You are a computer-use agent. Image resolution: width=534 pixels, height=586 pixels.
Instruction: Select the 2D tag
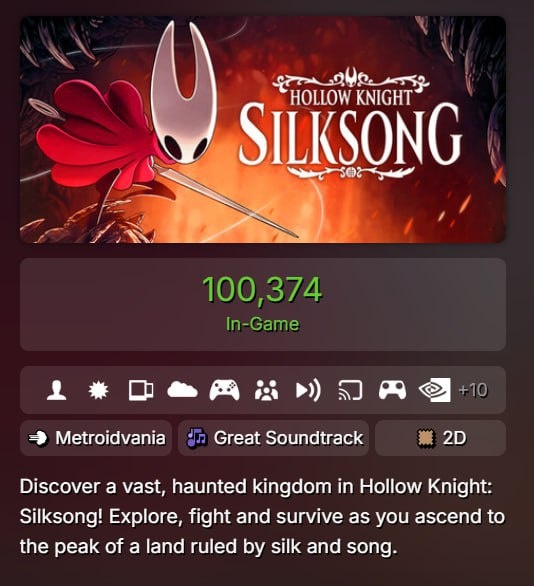441,438
